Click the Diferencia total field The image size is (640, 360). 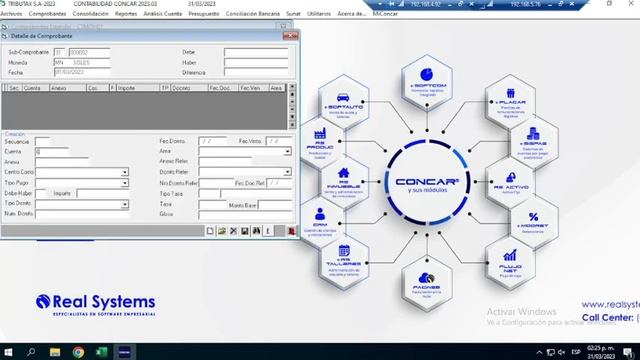pyautogui.click(x=256, y=72)
